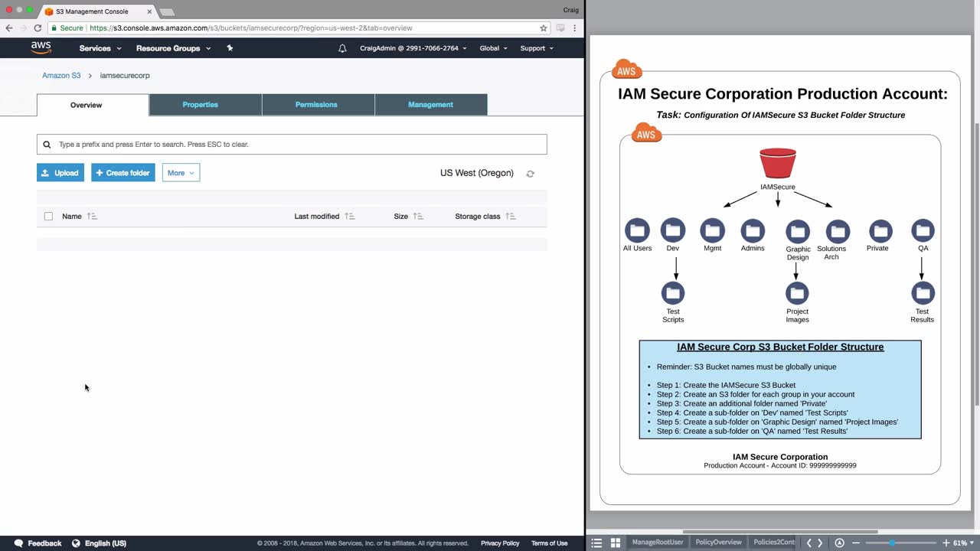Click the iamsecurecorp breadcrumb text
This screenshot has width=980, height=551.
tap(125, 76)
